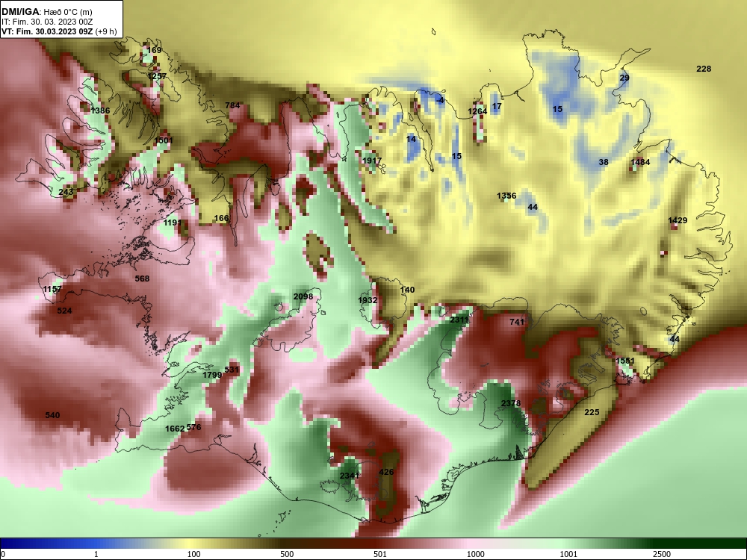Click the valid time line 'VT: Fim. 30.03.2023 09Z (+9 h)'

coord(58,31)
